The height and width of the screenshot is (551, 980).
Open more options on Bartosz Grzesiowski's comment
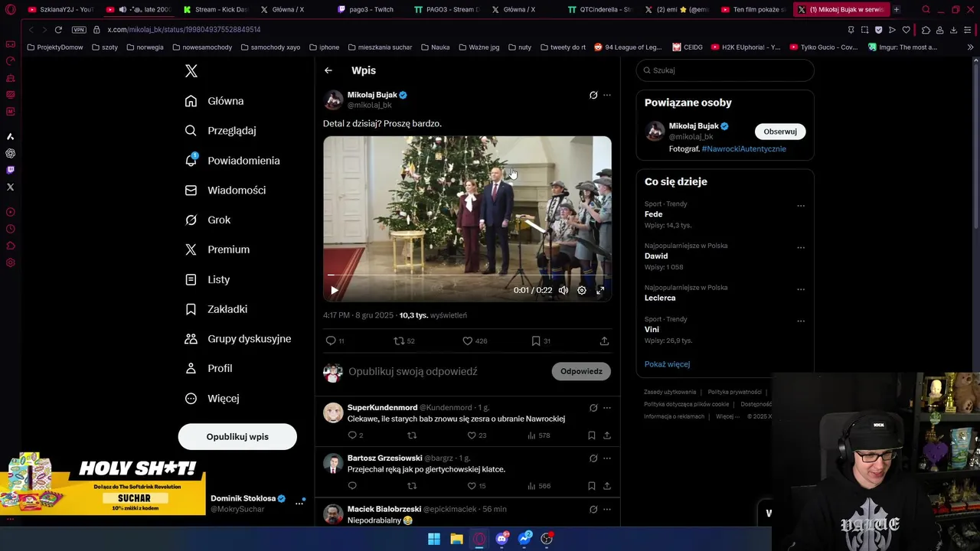point(607,458)
